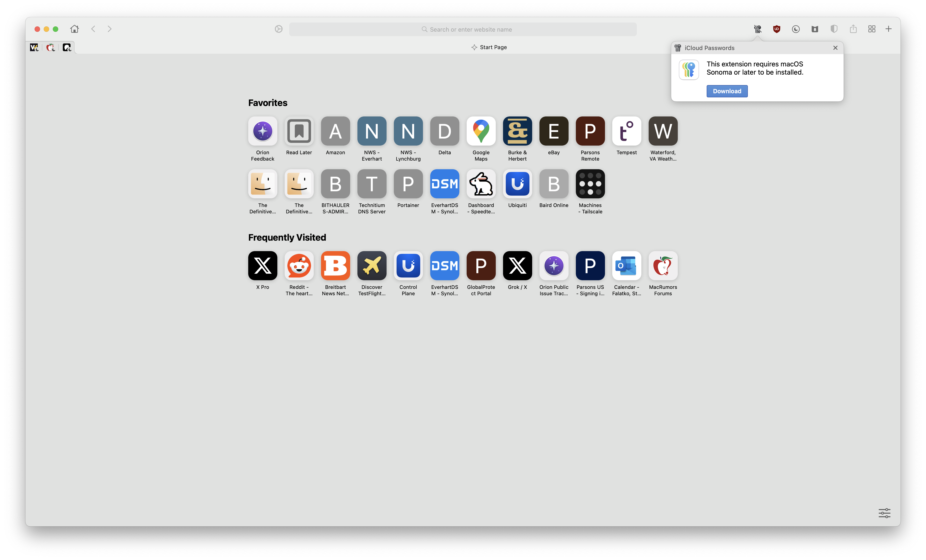The image size is (926, 560).
Task: Open the Google Maps favorite
Action: pos(481,131)
